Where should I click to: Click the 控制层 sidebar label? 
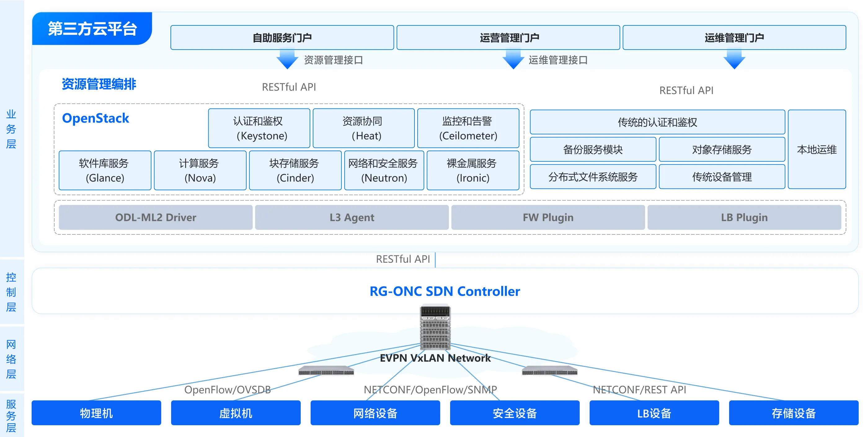[11, 292]
